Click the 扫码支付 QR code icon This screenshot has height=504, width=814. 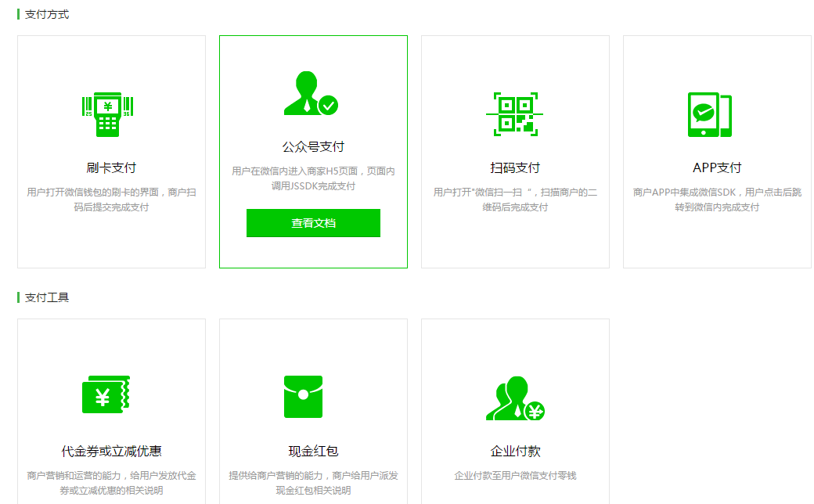[x=514, y=112]
